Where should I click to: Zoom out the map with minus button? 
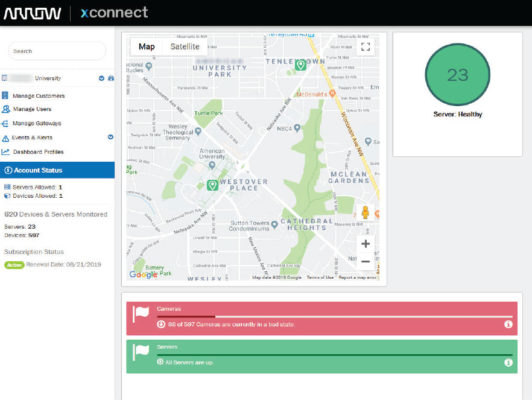pyautogui.click(x=365, y=261)
